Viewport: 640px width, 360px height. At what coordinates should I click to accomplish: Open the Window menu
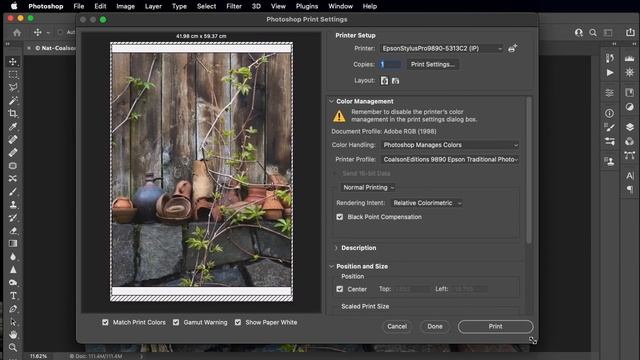(x=340, y=6)
